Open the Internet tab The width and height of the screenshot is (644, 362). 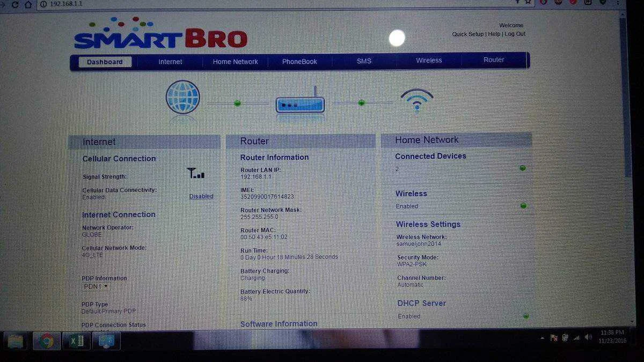coord(170,62)
